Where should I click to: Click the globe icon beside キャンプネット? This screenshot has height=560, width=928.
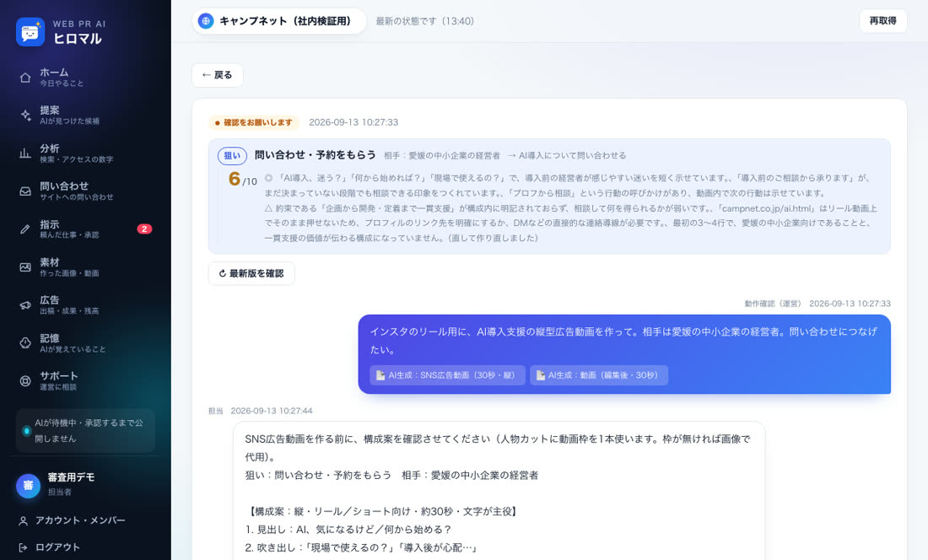[x=206, y=21]
